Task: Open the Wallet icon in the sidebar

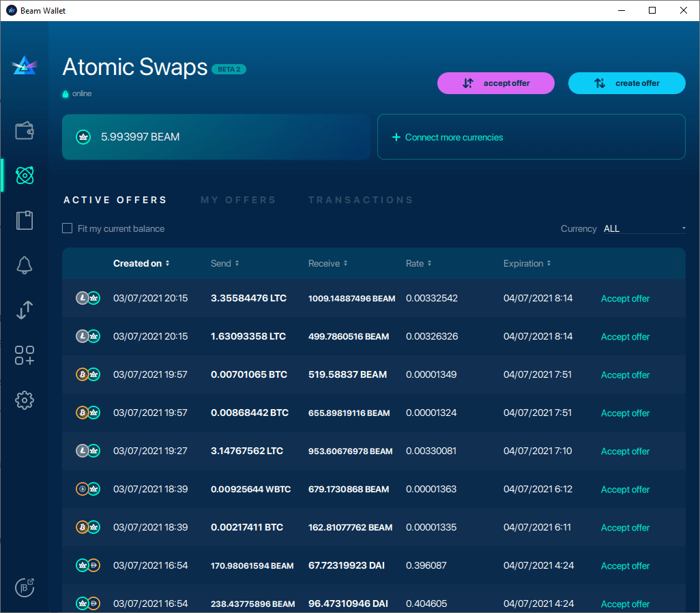Action: pos(25,130)
